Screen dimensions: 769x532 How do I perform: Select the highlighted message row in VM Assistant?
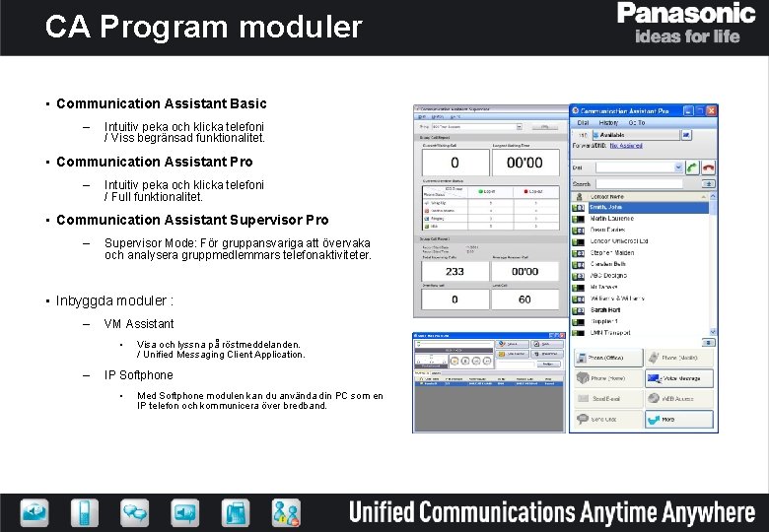click(488, 383)
